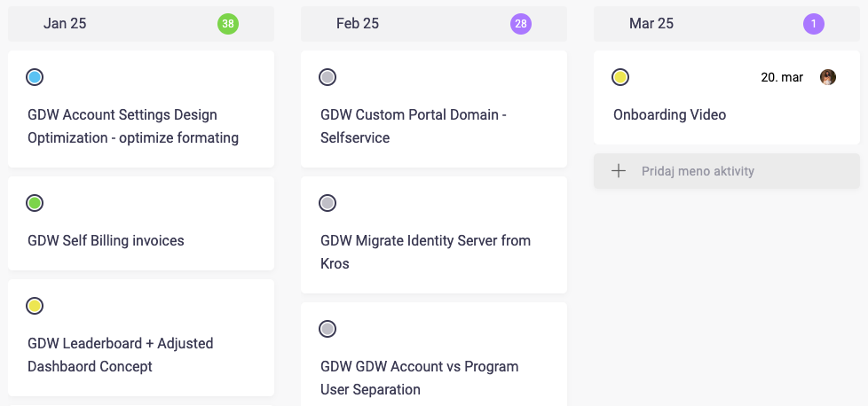Open GDW Self Billing invoices card
This screenshot has width=868, height=406.
(106, 240)
